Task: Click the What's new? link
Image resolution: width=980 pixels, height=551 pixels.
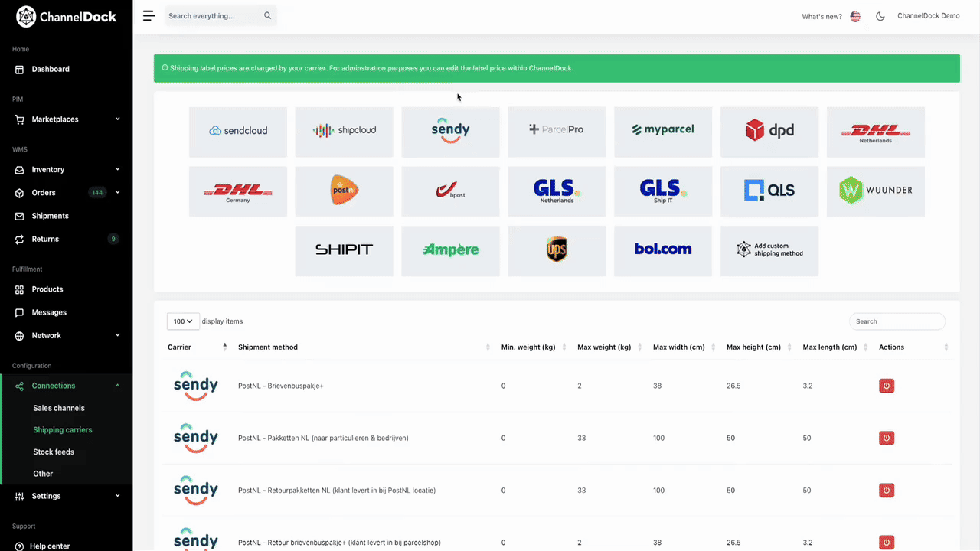Action: (822, 16)
